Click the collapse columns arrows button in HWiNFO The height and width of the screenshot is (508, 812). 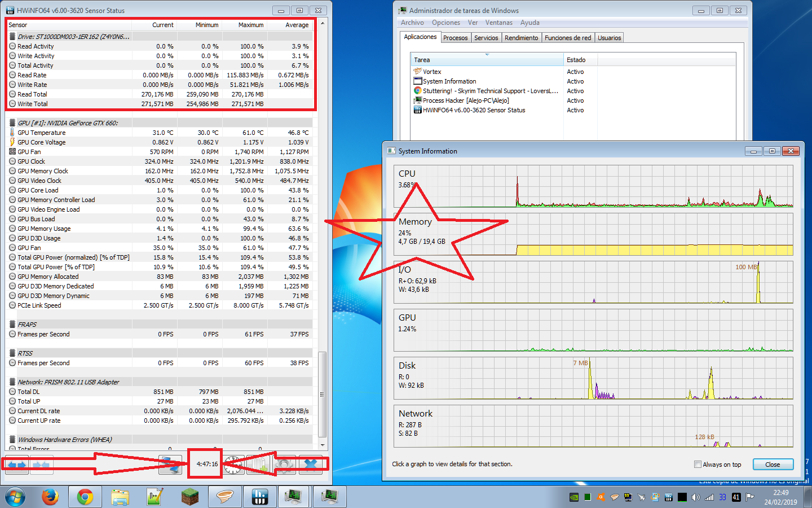coord(41,465)
